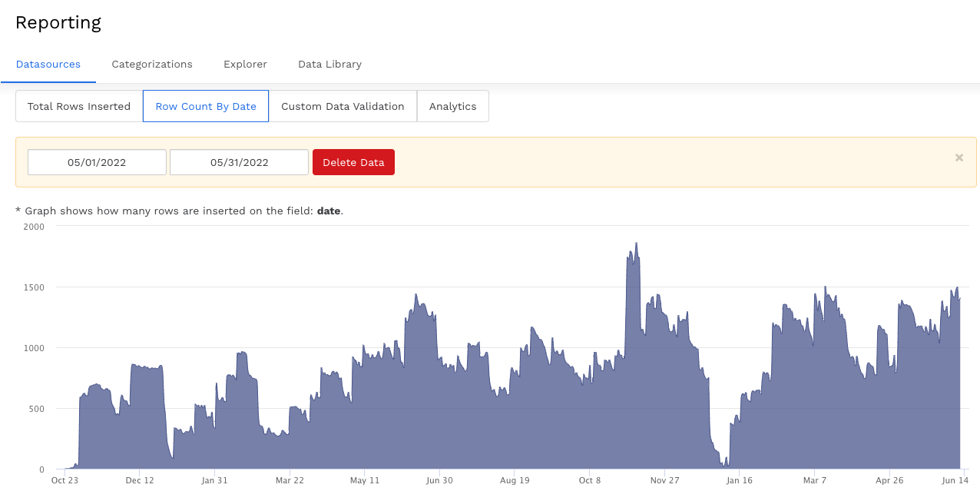Image resolution: width=980 pixels, height=491 pixels.
Task: Select the Row Count By Date view
Action: click(x=206, y=107)
